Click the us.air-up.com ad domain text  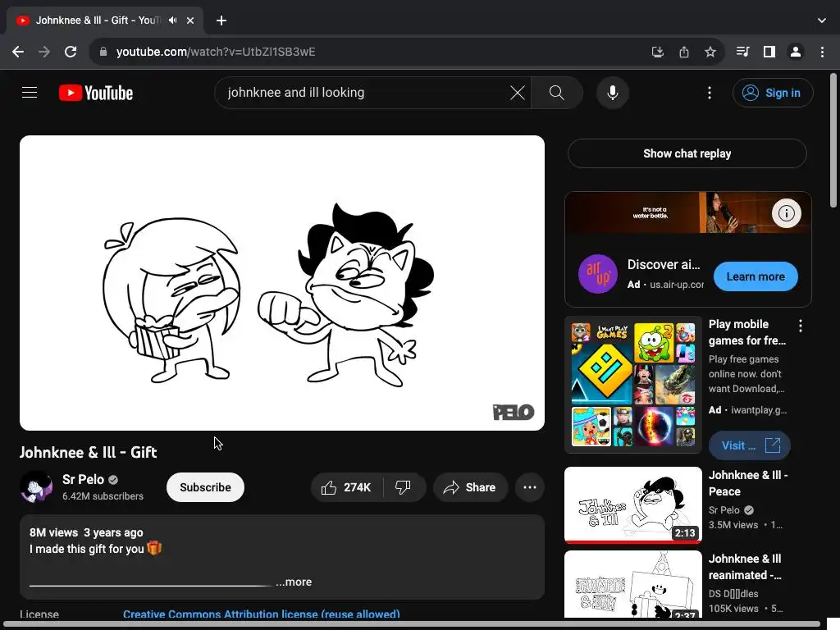pyautogui.click(x=677, y=285)
